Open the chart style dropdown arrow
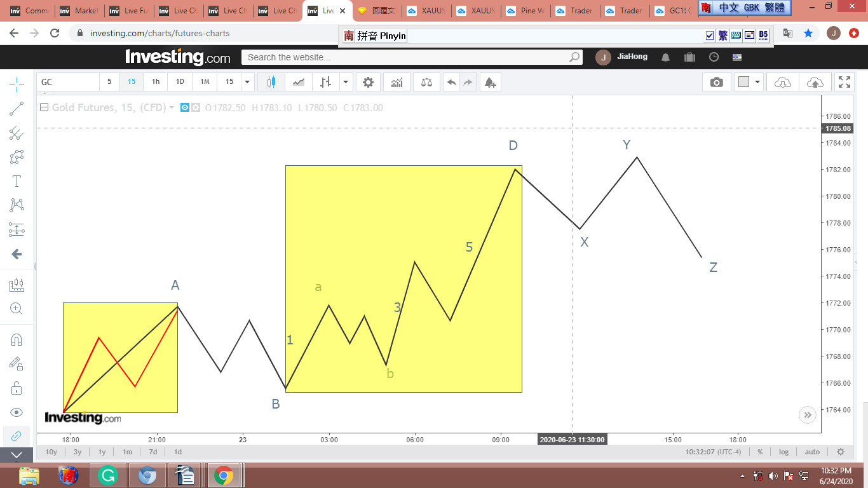 click(346, 82)
